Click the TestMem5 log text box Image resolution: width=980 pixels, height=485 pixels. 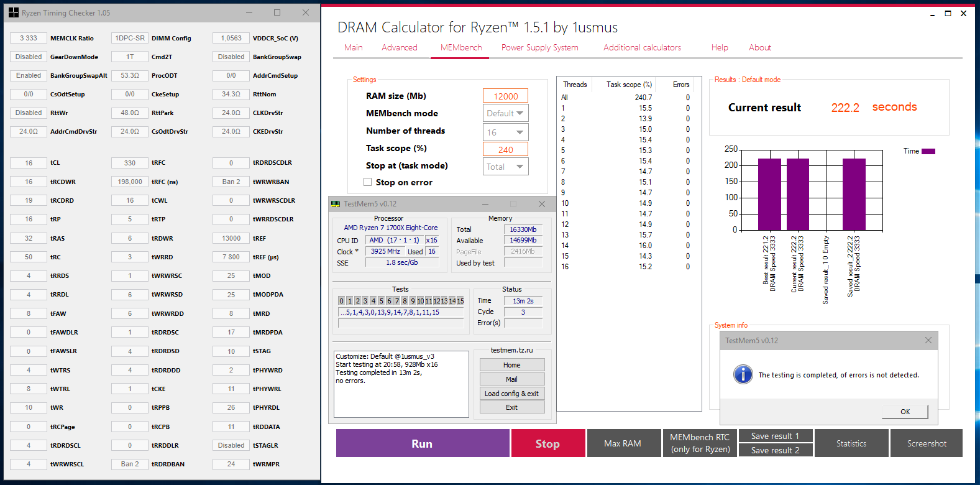[401, 384]
